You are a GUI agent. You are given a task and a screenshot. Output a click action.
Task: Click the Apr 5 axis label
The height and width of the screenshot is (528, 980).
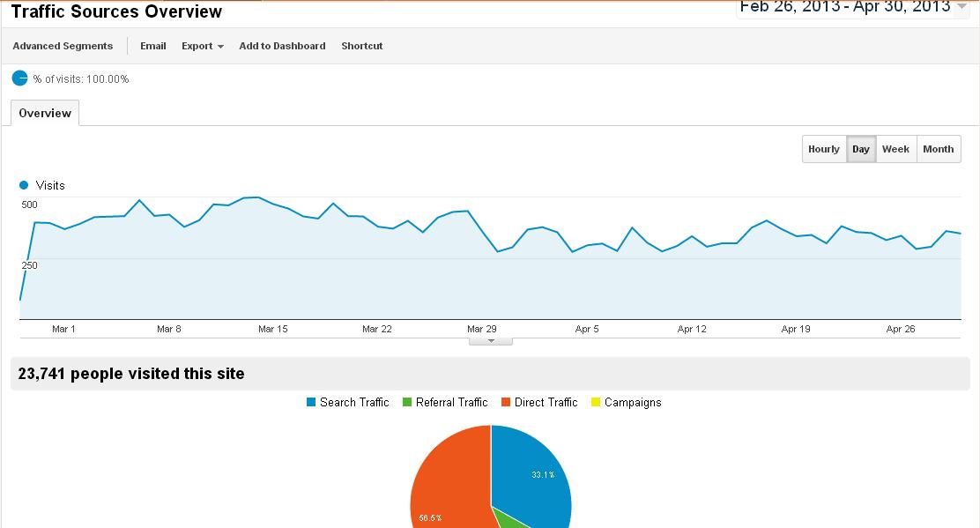click(x=587, y=329)
